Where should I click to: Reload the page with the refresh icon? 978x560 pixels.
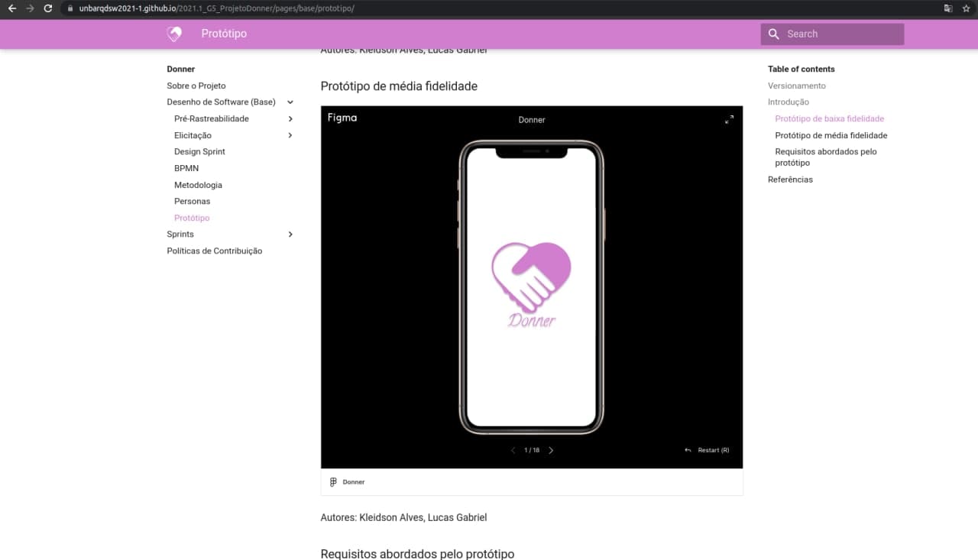tap(48, 8)
